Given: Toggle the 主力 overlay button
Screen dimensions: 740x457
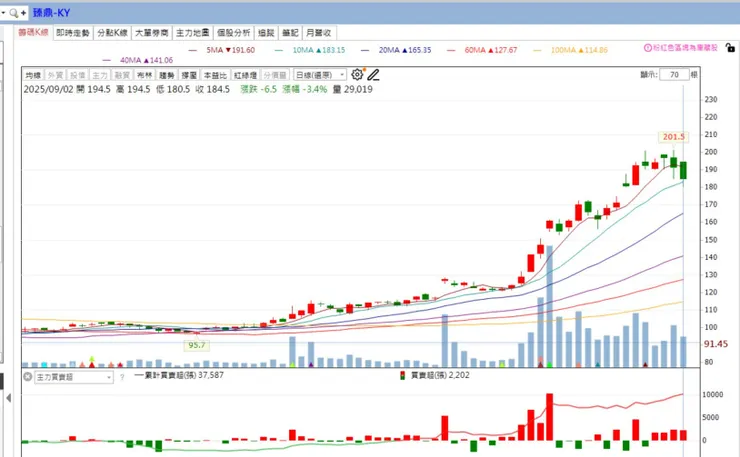Looking at the screenshot, I should [100, 75].
